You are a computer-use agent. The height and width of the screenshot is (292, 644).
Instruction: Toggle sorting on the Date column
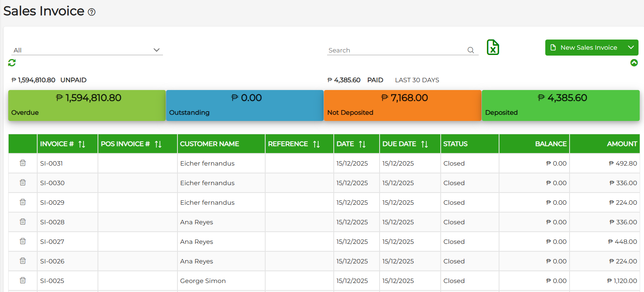[x=362, y=144]
